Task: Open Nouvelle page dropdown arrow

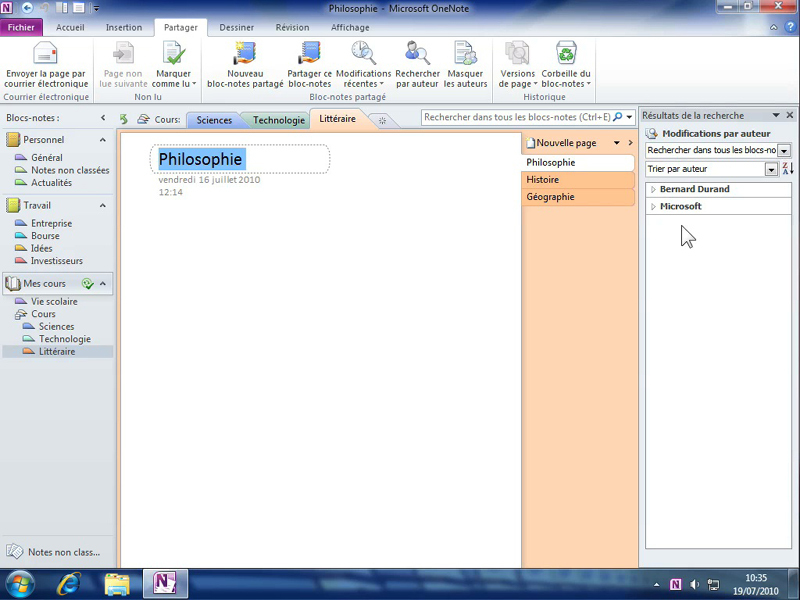Action: coord(617,143)
